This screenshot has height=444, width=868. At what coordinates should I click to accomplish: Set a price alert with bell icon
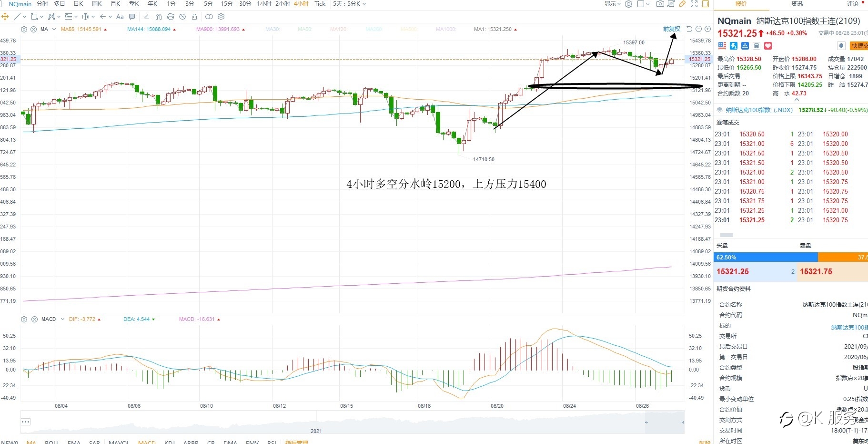pyautogui.click(x=841, y=46)
